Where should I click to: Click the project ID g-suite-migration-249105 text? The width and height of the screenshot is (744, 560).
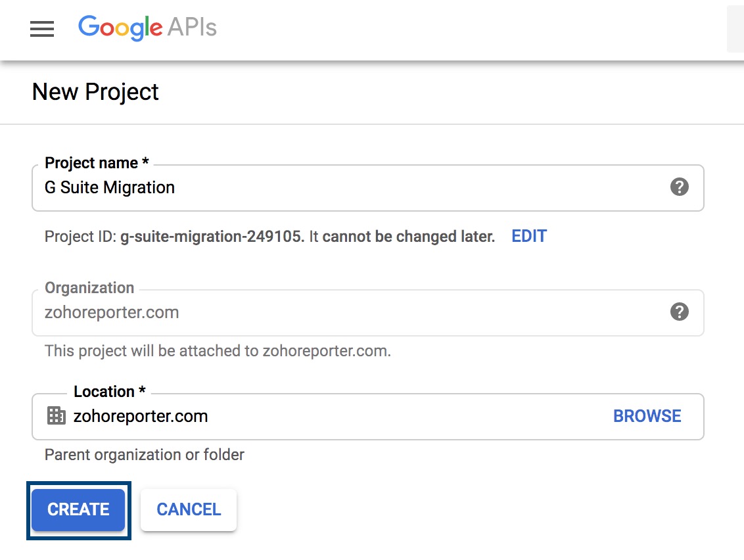(212, 237)
